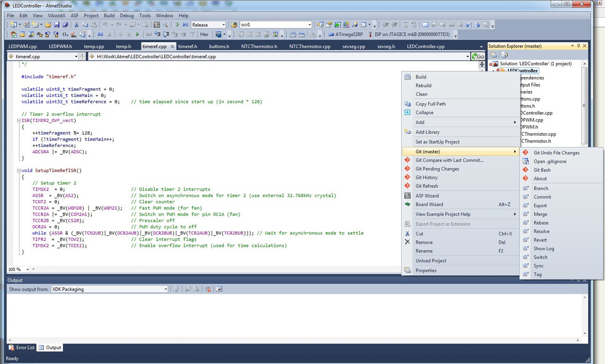Select Unload Project menu entry

[431, 260]
